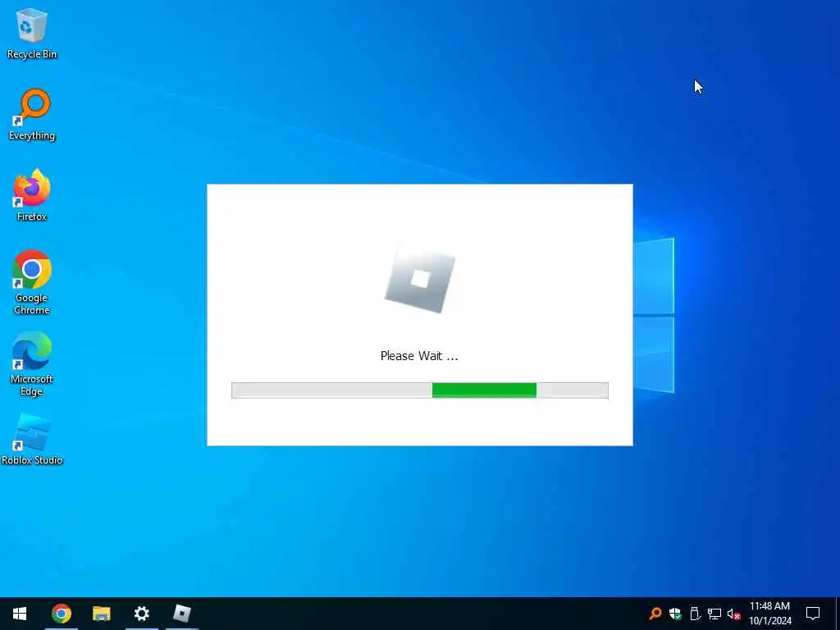Open Settings gear in the taskbar

click(x=141, y=614)
